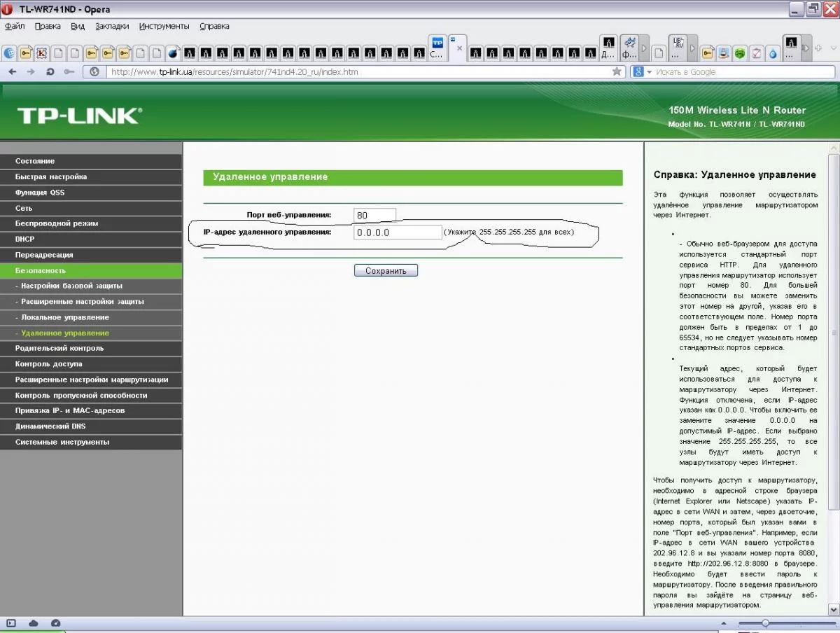Close the current tab with the X
The image size is (840, 633).
pos(460,48)
